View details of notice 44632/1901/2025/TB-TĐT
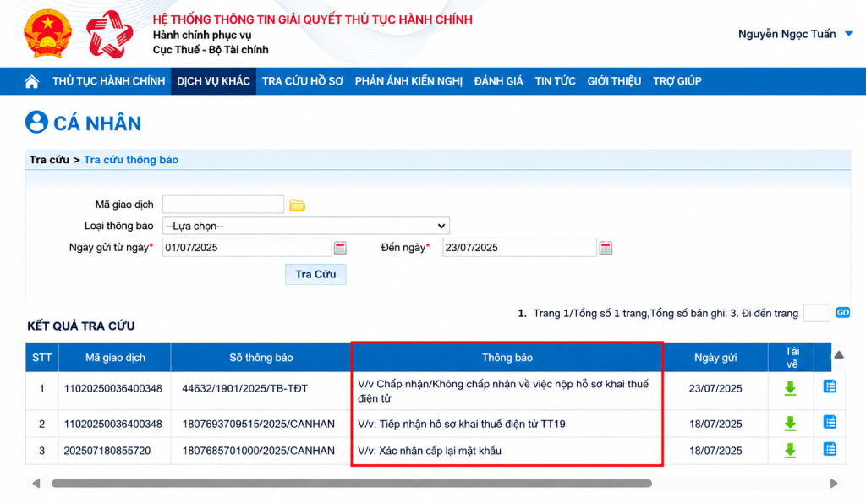 click(830, 387)
